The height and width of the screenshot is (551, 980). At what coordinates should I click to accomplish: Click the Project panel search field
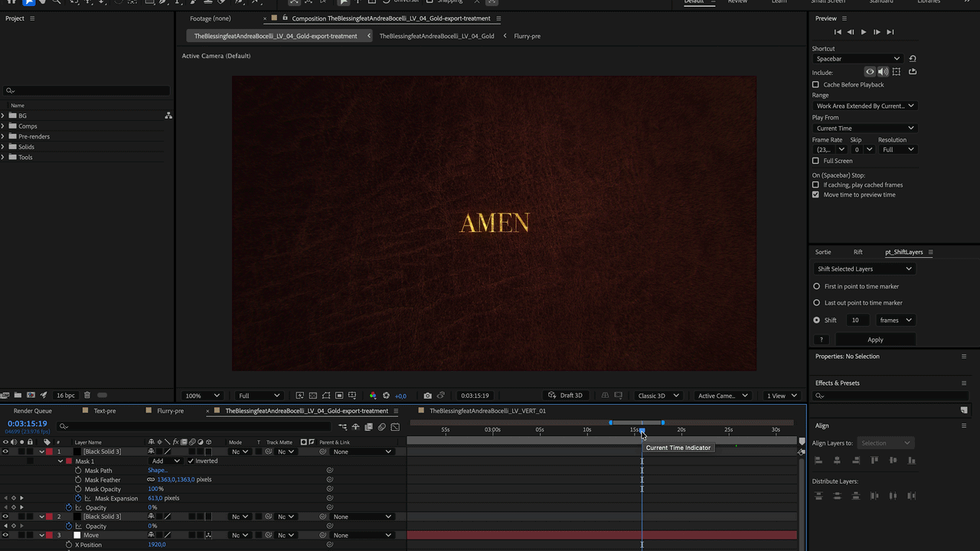[87, 90]
